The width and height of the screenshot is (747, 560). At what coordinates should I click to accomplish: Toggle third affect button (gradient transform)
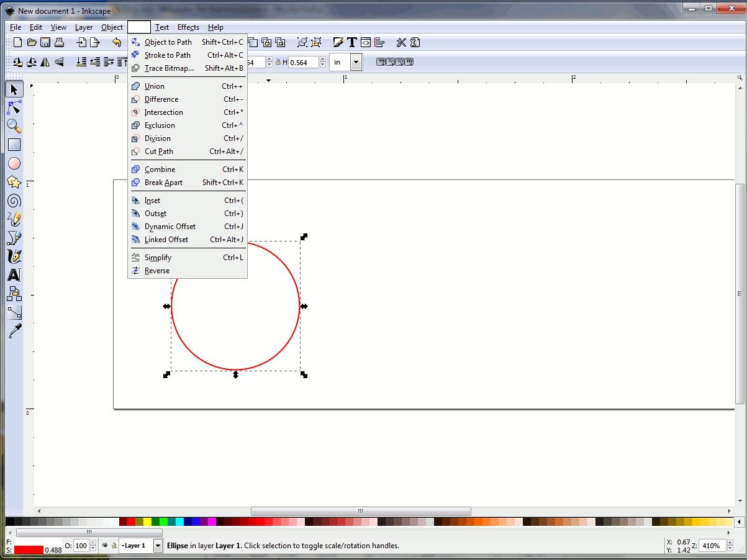pos(399,62)
